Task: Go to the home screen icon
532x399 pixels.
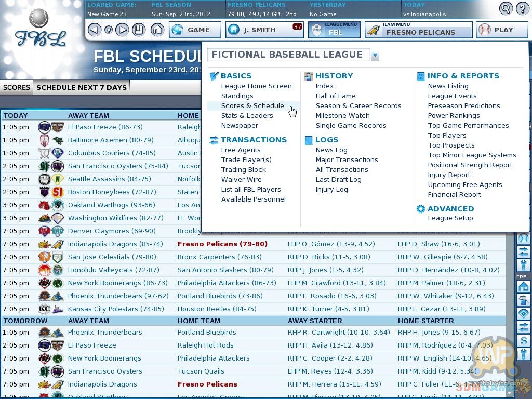Action: 157,30
